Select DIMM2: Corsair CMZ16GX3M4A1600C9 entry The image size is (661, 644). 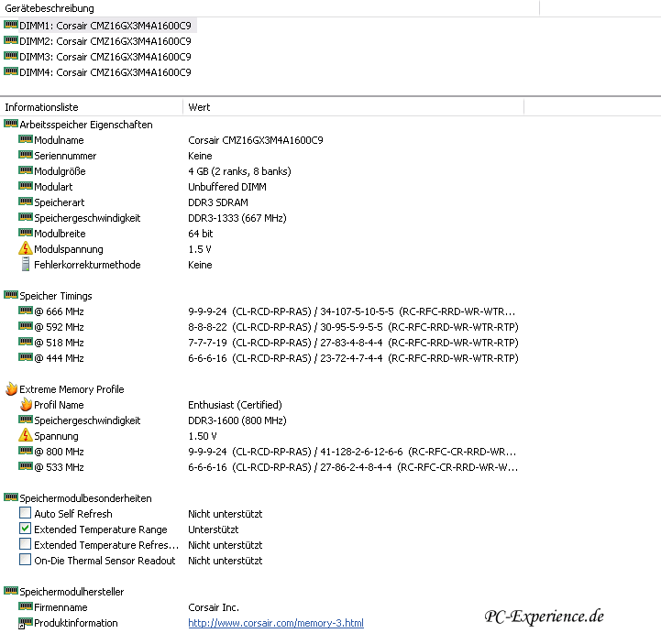[105, 41]
